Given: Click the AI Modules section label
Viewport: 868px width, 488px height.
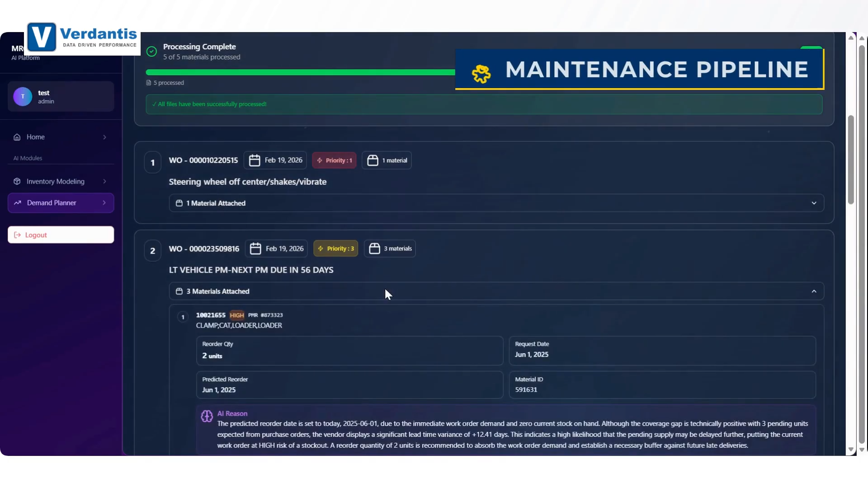Looking at the screenshot, I should 28,158.
